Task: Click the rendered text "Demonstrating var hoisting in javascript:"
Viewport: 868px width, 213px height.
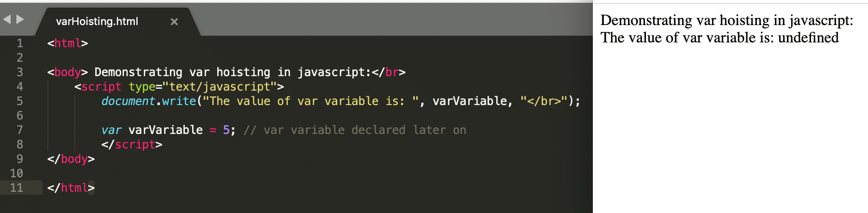Action: [727, 20]
